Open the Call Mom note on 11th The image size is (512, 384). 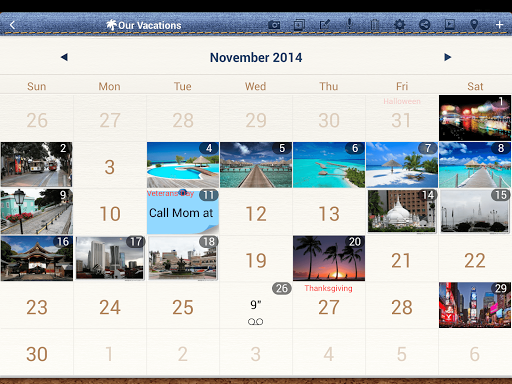[x=183, y=212]
